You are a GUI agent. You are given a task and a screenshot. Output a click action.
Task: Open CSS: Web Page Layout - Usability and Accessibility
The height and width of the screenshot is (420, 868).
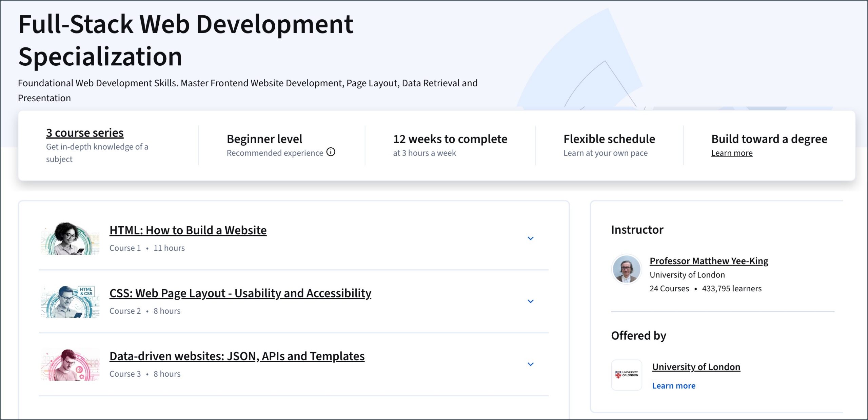coord(240,293)
